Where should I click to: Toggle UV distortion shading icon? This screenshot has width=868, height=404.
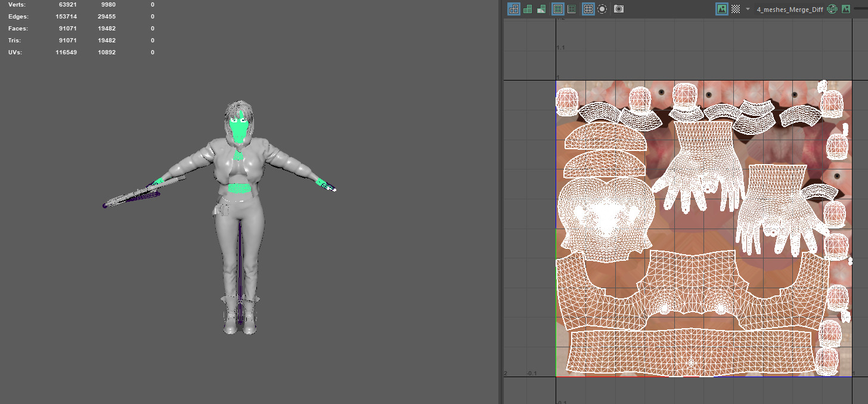tap(541, 9)
